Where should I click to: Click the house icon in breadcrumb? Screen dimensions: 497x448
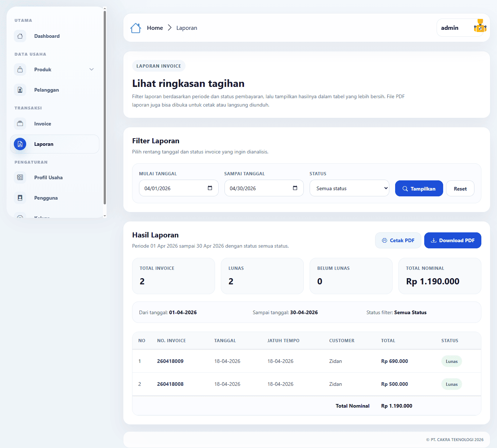tap(136, 28)
